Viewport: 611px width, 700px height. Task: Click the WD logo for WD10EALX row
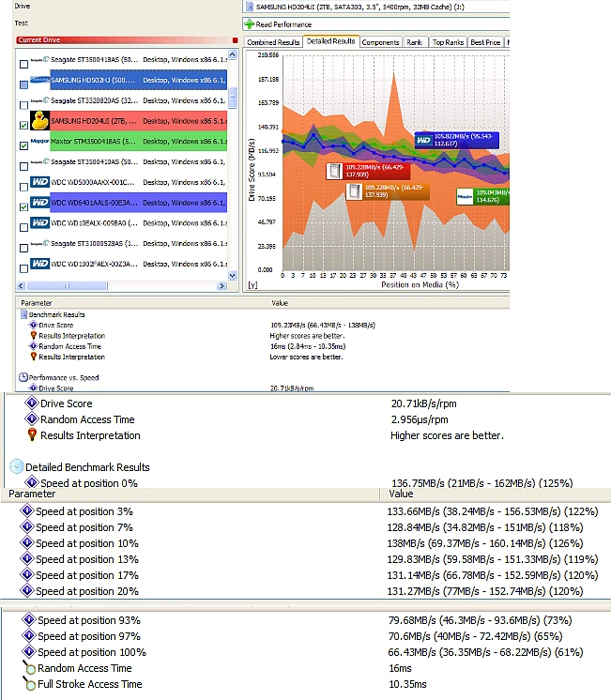[x=39, y=222]
